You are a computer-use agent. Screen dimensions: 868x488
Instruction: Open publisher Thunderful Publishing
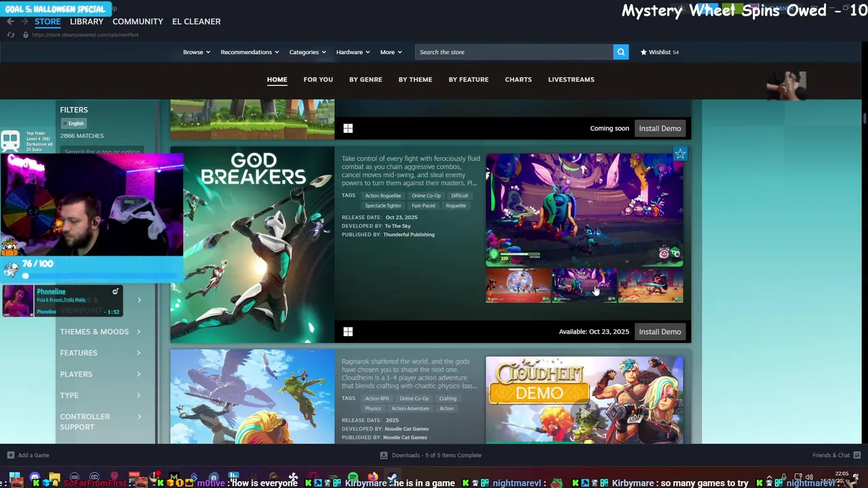[409, 235]
